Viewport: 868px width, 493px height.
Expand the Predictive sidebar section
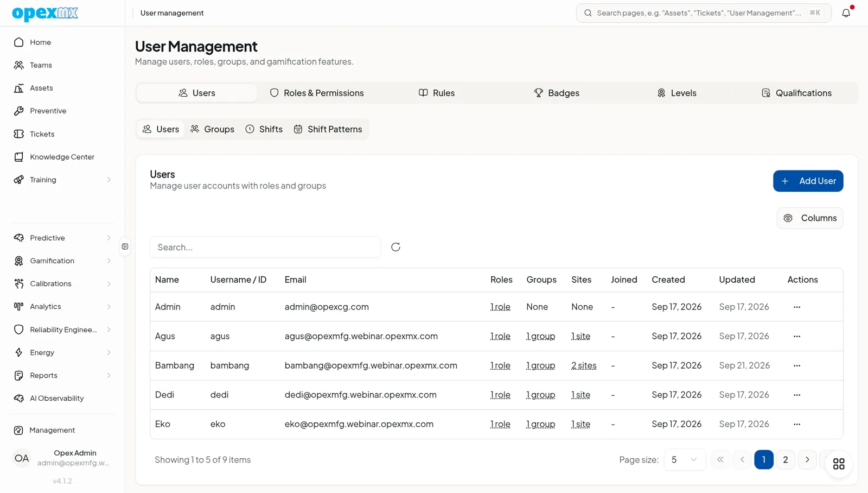tap(62, 238)
